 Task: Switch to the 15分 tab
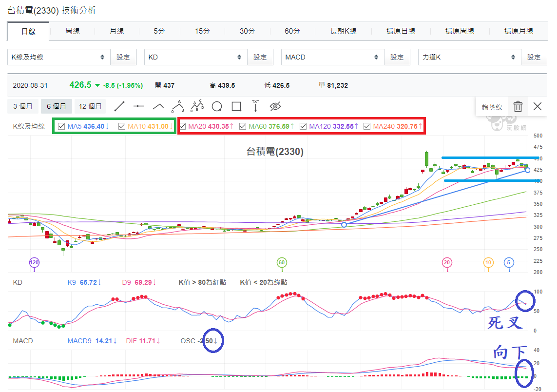(x=202, y=31)
